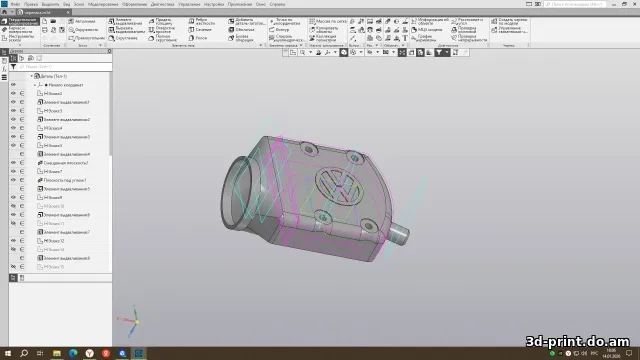Open the Файл menu
The image size is (640, 360).
[x=15, y=4]
